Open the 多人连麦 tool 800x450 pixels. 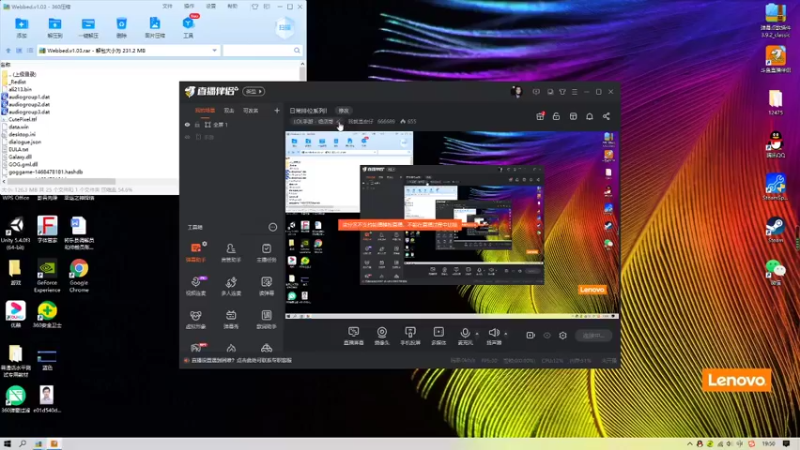pyautogui.click(x=231, y=286)
